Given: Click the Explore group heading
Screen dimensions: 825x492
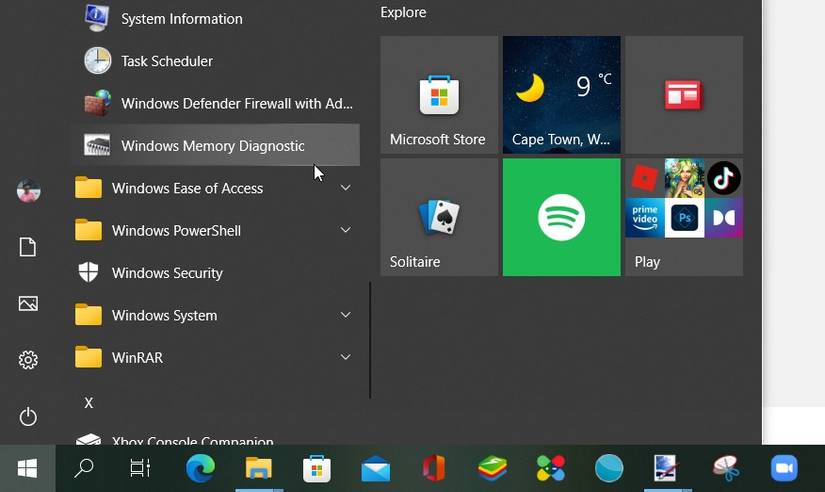Looking at the screenshot, I should click(x=403, y=12).
